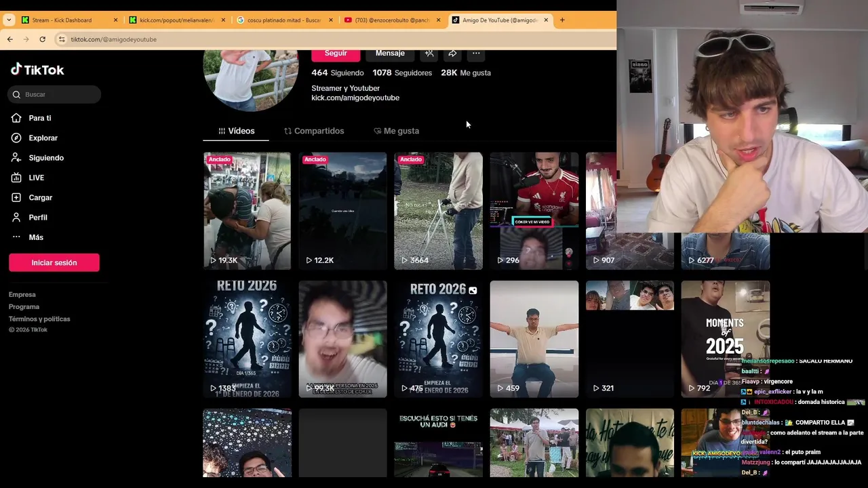
Task: Open Términos y políticas link
Action: (39, 319)
